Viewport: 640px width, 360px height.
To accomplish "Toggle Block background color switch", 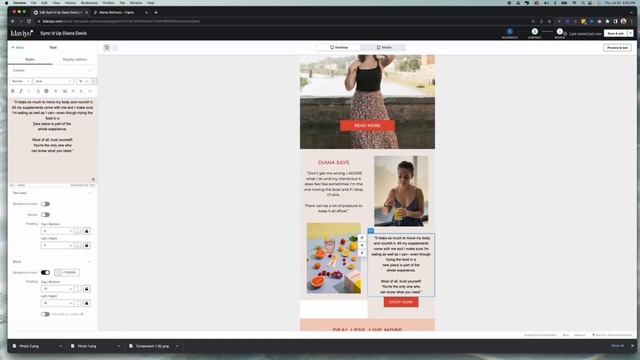I will (x=45, y=273).
